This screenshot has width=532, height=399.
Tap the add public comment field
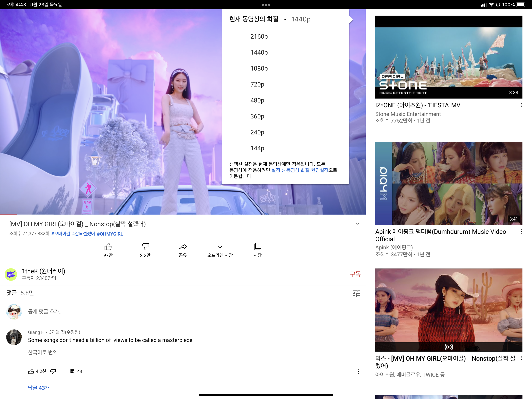point(45,311)
